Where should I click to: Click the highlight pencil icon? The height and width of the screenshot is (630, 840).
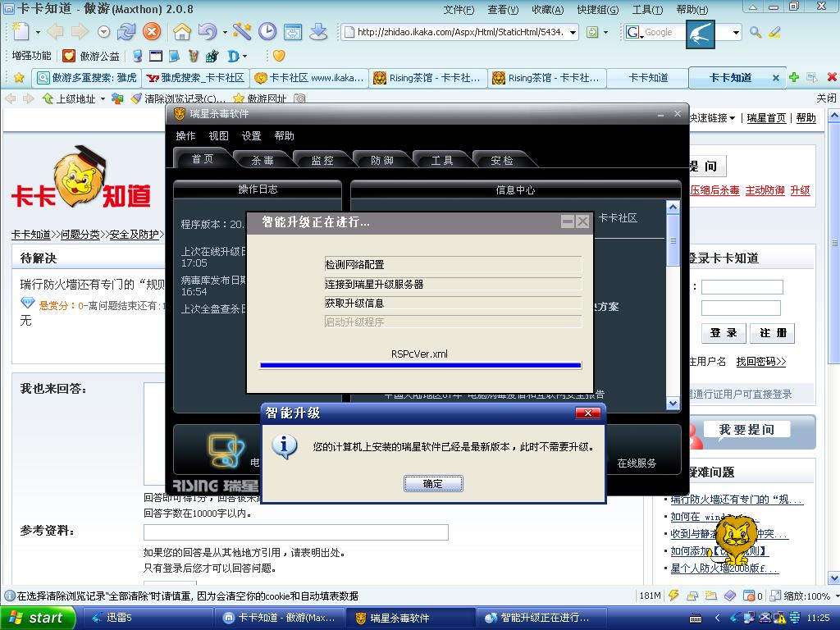(774, 32)
